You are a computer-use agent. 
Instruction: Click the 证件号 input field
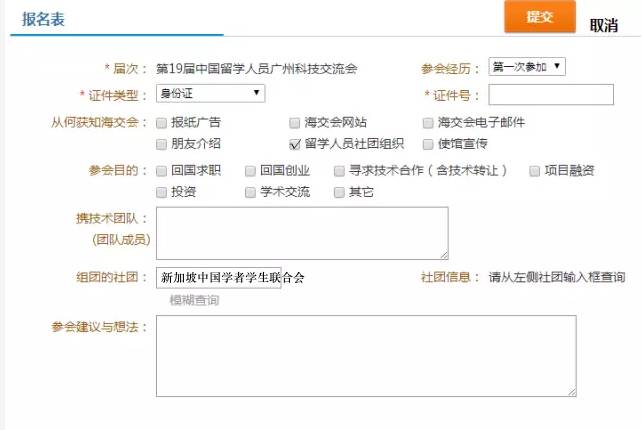click(550, 95)
